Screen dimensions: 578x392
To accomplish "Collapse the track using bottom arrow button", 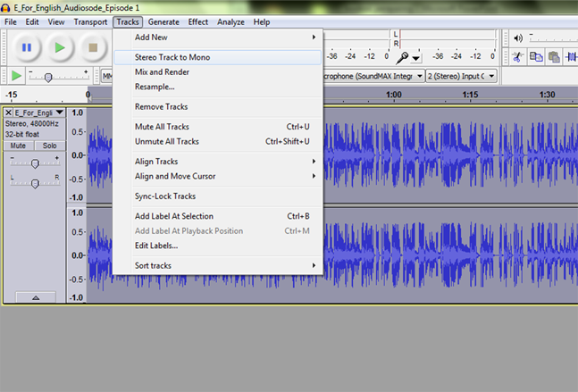I will 34,296.
